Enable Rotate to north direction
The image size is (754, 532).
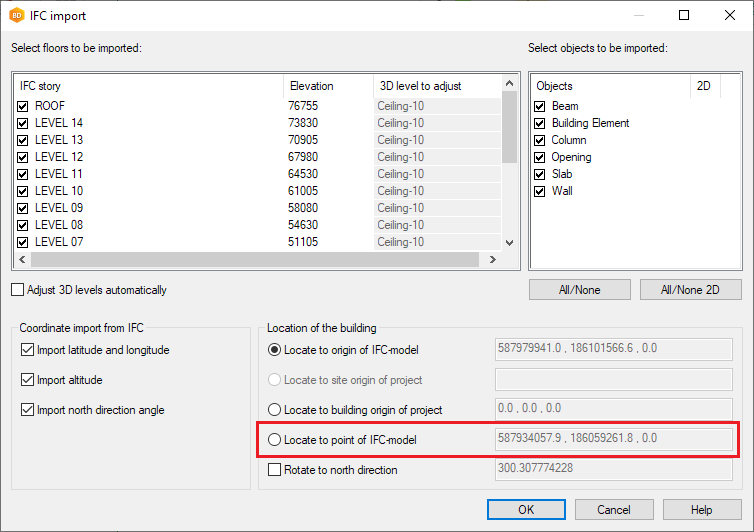click(274, 470)
